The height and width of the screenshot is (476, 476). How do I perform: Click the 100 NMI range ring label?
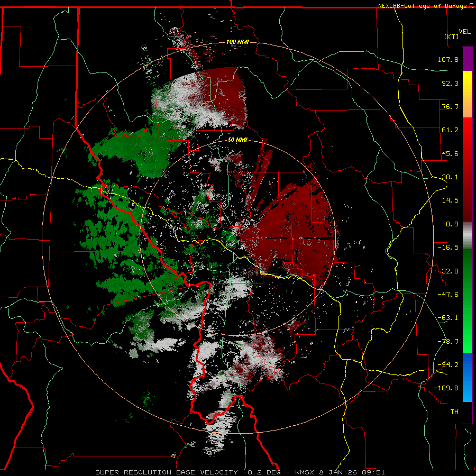coord(237,42)
